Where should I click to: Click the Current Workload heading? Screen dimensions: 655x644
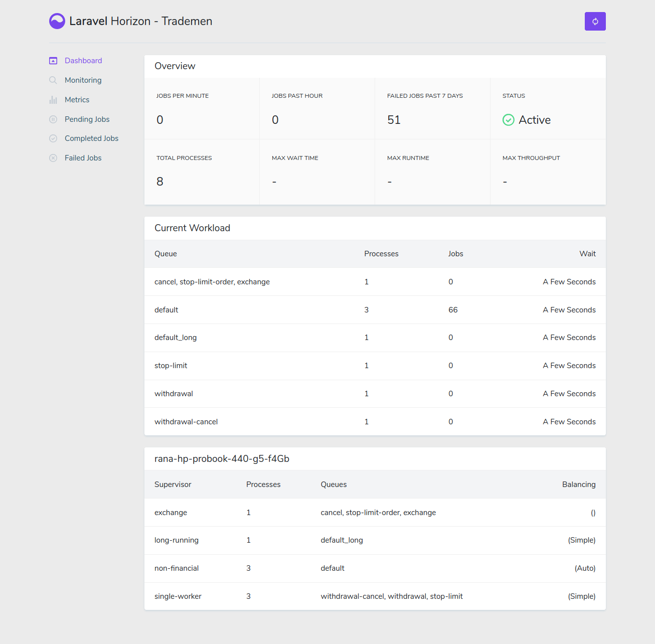(x=193, y=228)
